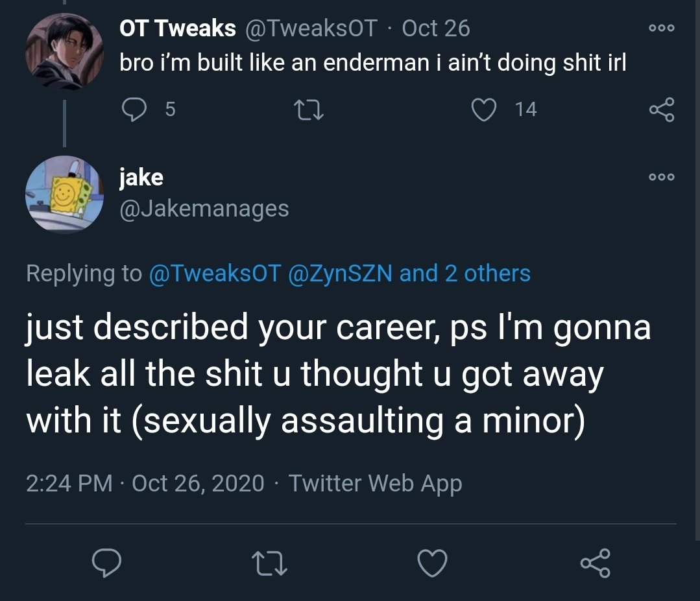This screenshot has height=601, width=700.
Task: Open OT Tweaks profile picture
Action: click(64, 52)
